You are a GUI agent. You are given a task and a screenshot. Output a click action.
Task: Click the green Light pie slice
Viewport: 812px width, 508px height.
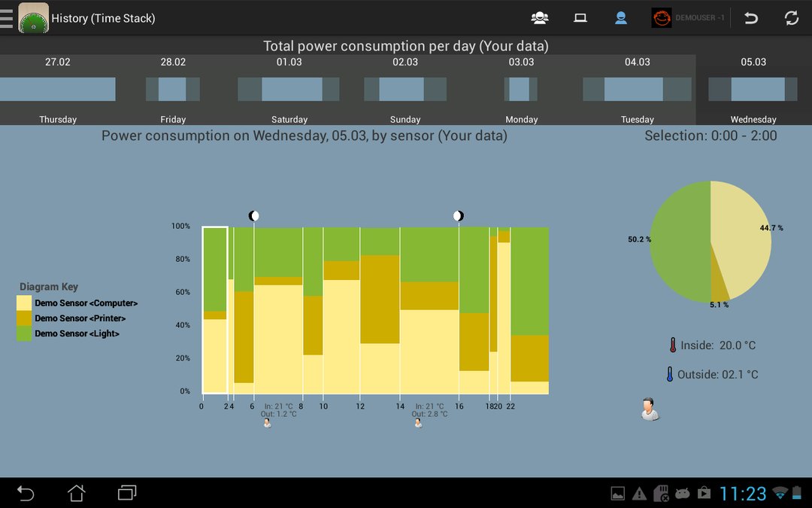coord(680,242)
